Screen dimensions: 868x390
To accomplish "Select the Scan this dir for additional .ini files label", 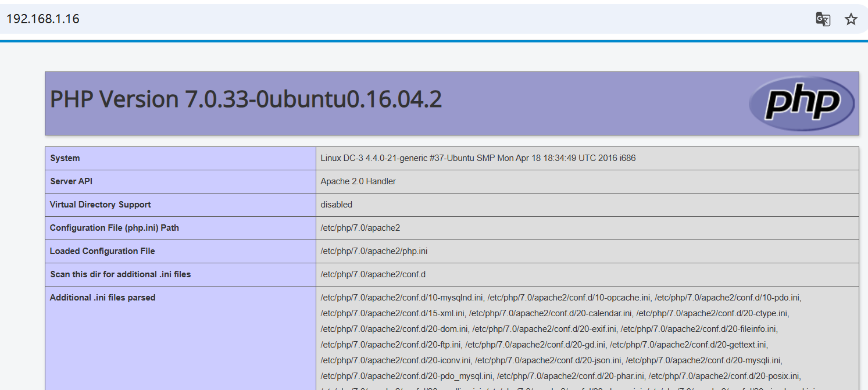I will [120, 274].
